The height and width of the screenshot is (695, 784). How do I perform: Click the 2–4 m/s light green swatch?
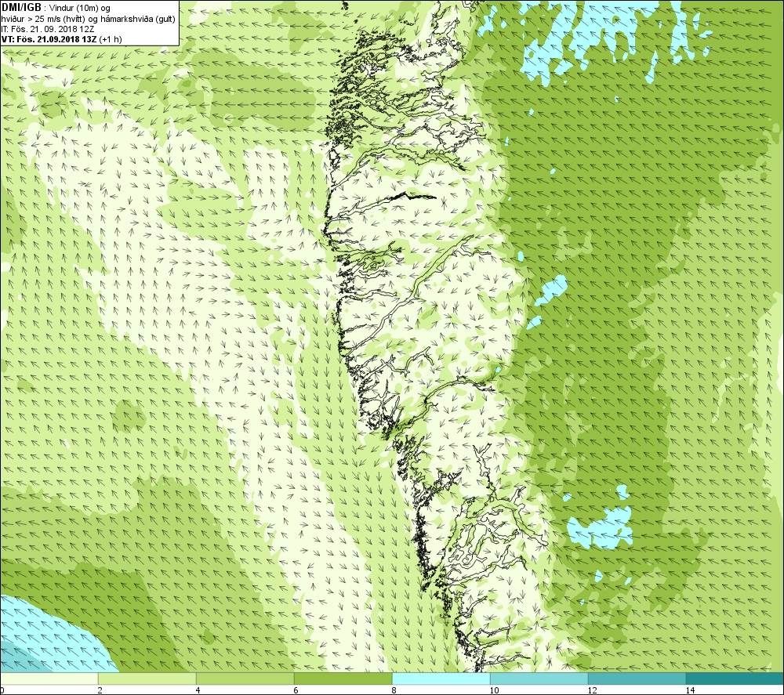[x=147, y=679]
